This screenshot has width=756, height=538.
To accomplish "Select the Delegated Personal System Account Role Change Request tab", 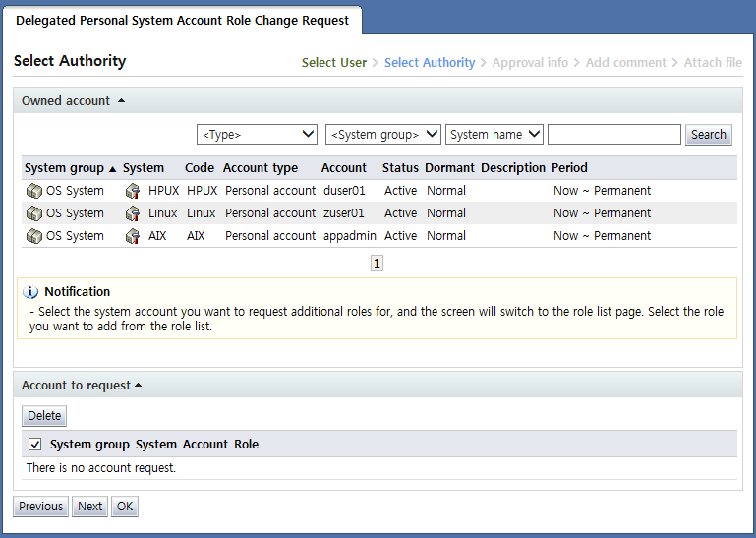I will [182, 20].
